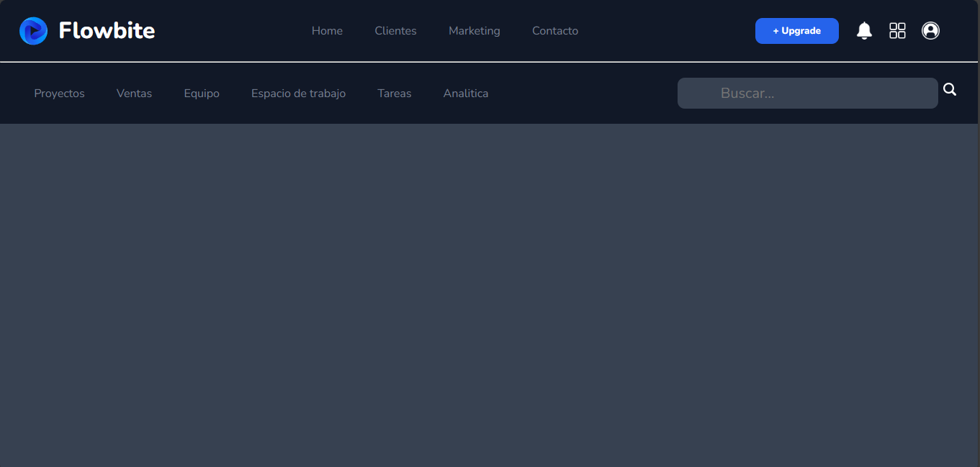Click the Flowbite play logo icon

click(x=33, y=30)
